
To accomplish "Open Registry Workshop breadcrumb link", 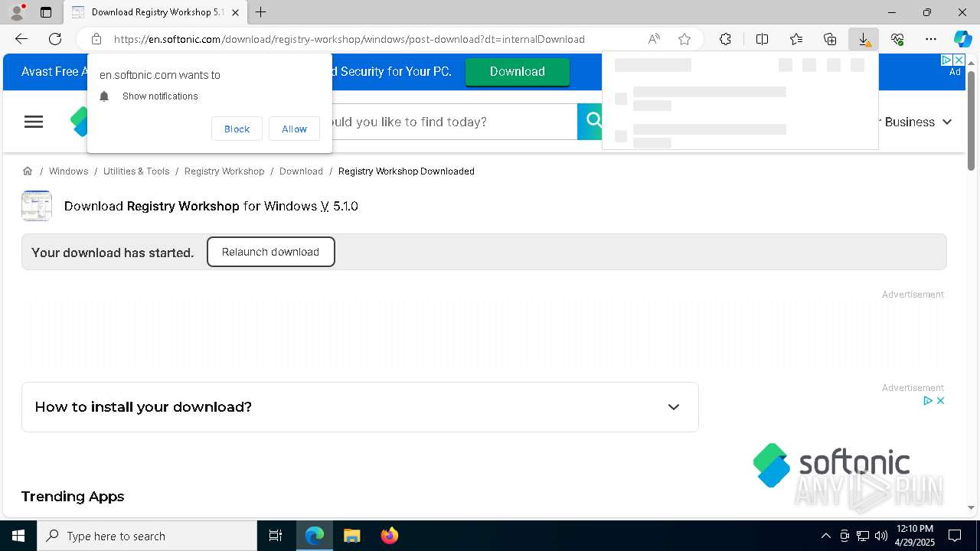I will pos(224,171).
